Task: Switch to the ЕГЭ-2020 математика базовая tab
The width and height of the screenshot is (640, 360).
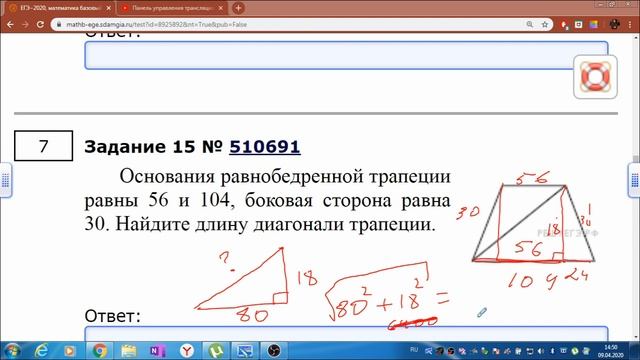Action: pos(59,8)
